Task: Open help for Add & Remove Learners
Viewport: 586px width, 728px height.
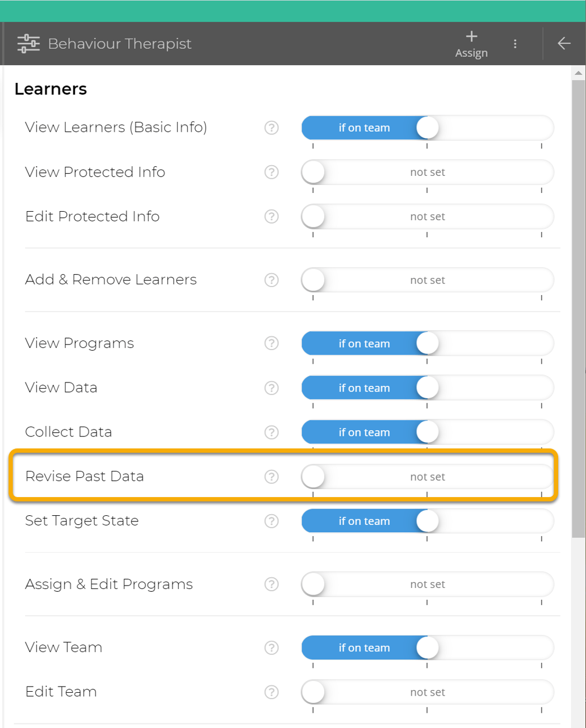Action: [x=271, y=280]
